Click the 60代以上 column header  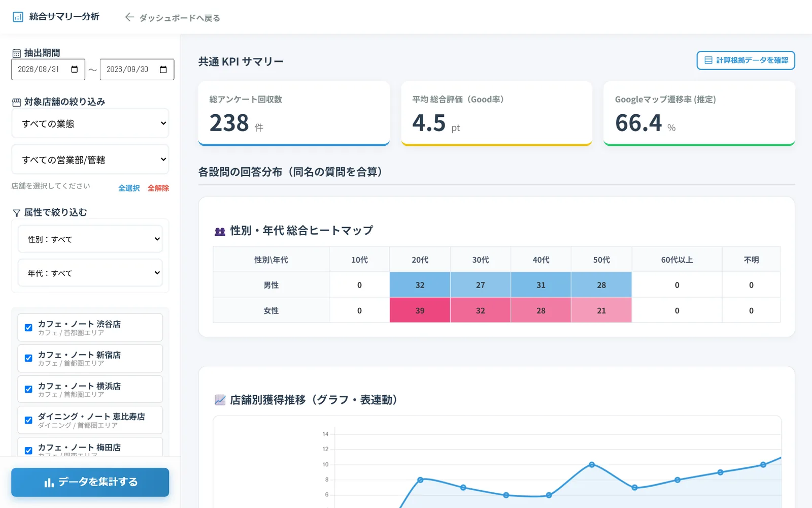tap(677, 260)
